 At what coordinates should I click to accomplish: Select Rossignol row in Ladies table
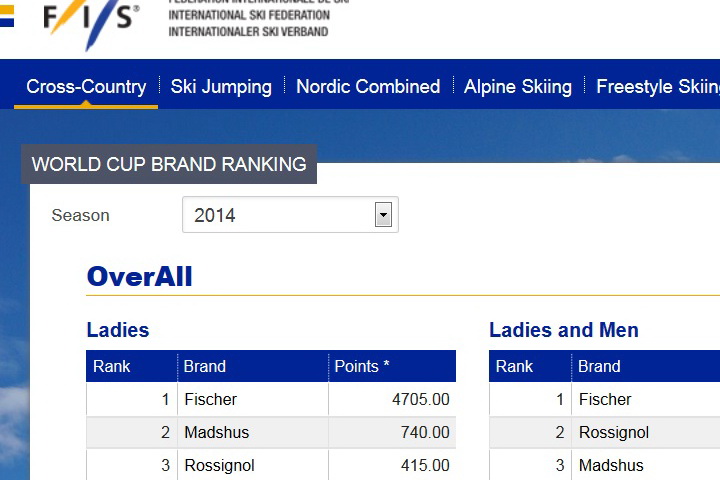(271, 465)
